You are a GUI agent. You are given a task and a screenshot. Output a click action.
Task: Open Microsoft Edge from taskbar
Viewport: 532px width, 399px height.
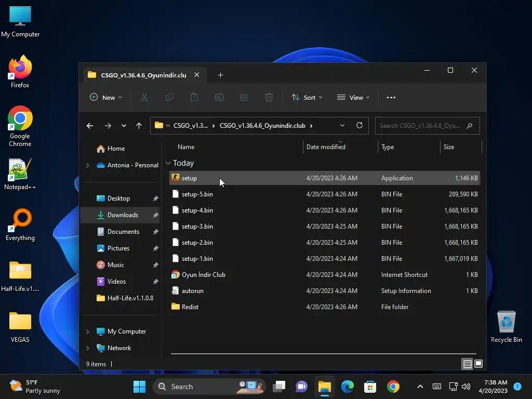tap(348, 387)
